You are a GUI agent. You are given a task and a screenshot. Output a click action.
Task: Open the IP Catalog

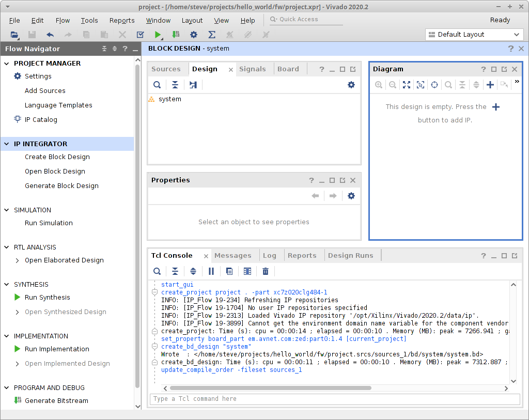[41, 119]
